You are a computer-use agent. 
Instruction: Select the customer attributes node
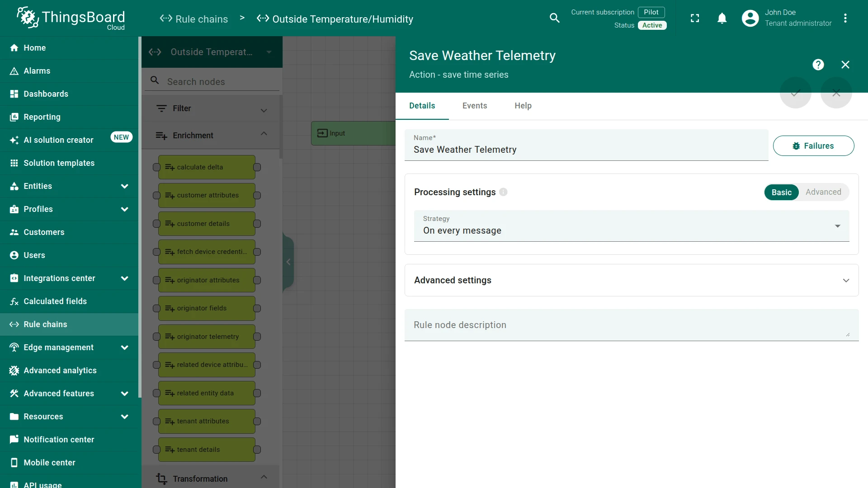(207, 195)
